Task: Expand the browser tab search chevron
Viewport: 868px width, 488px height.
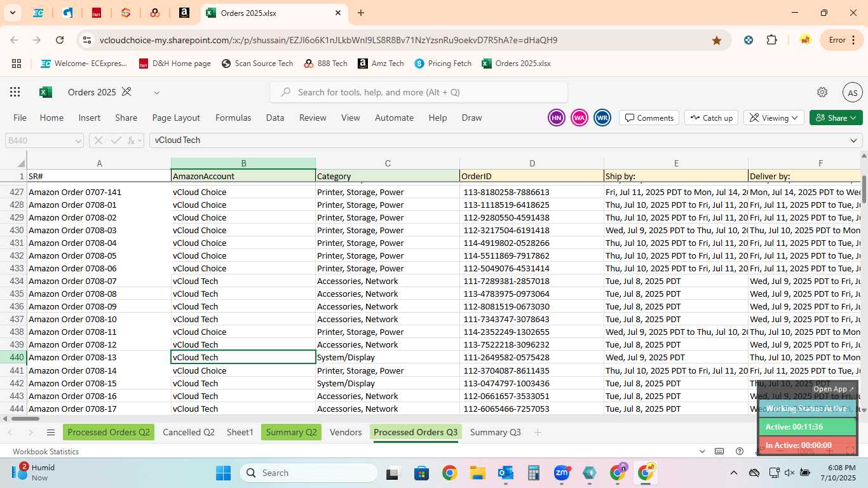Action: 12,13
